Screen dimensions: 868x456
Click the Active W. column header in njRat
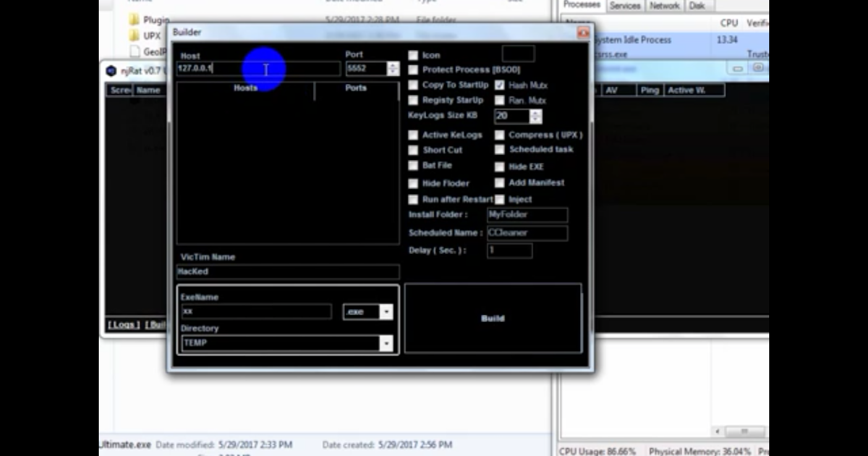coord(694,90)
